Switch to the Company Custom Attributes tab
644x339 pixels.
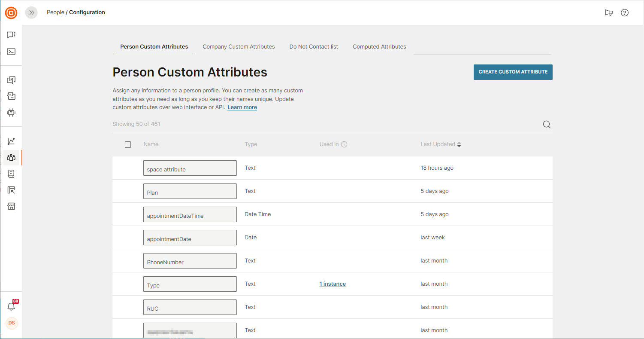pyautogui.click(x=239, y=46)
